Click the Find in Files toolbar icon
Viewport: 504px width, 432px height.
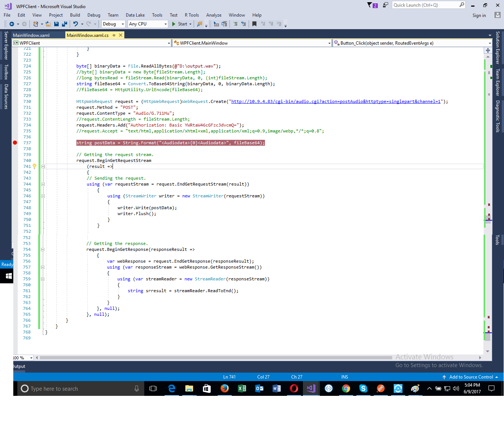point(200,24)
